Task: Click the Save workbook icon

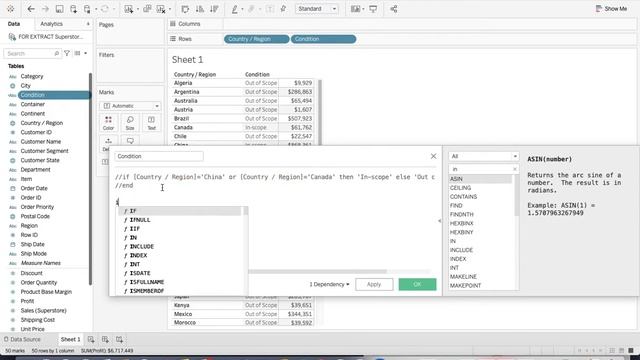Action: 60,9
